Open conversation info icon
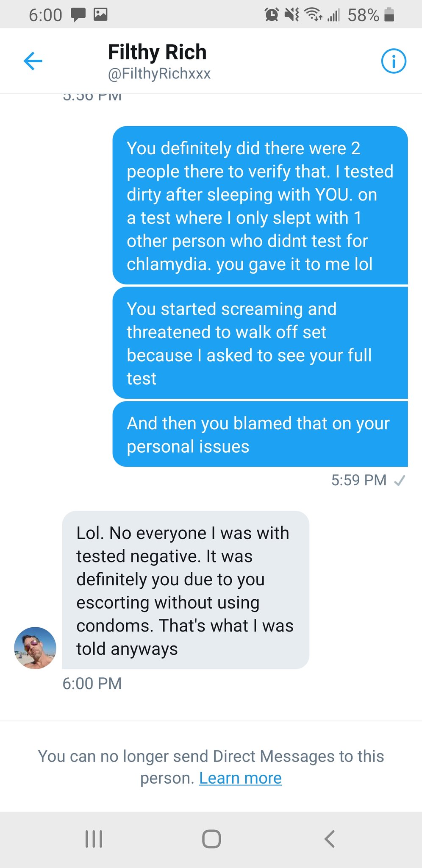422x868 pixels. [x=394, y=61]
